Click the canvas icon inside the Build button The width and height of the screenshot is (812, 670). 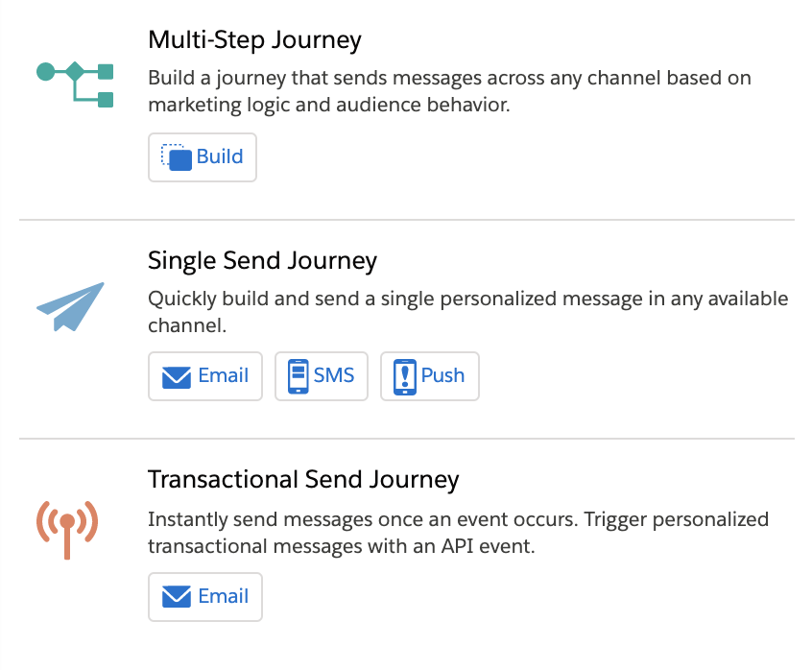tap(176, 156)
